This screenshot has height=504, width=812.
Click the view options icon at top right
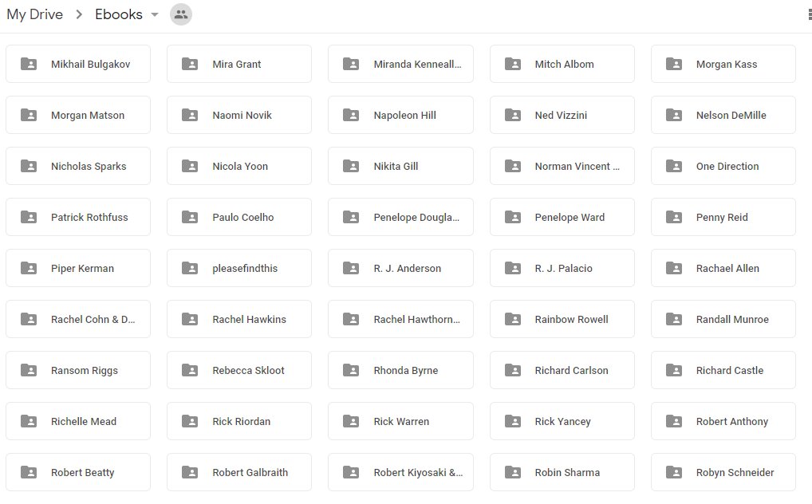pos(810,14)
